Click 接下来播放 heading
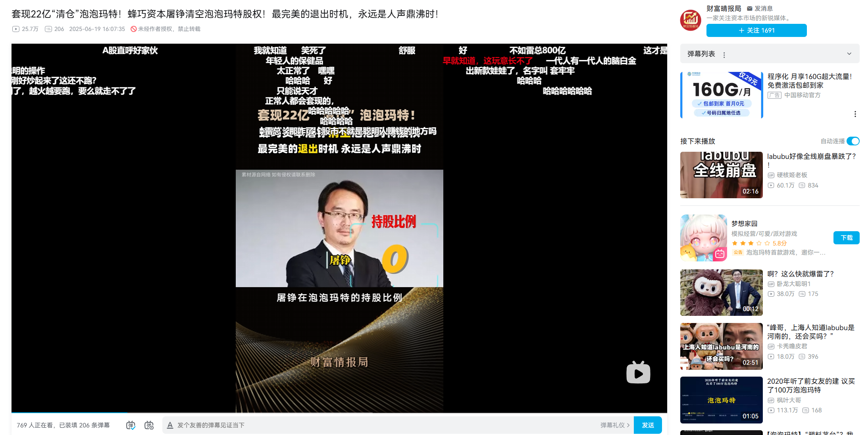This screenshot has width=868, height=435. point(697,141)
